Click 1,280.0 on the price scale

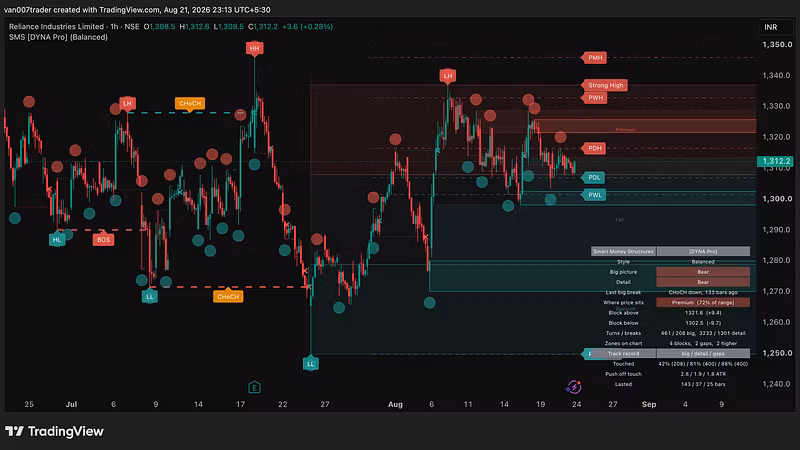point(777,261)
